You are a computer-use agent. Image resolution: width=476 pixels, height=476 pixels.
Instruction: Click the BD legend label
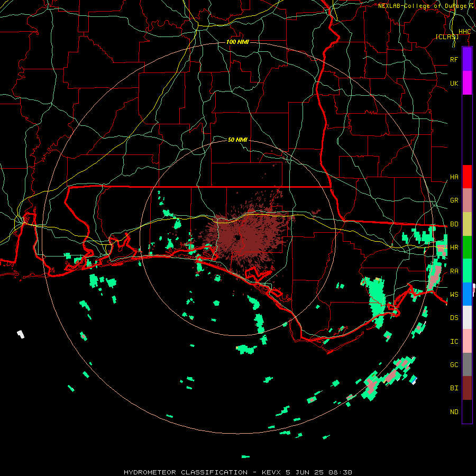pyautogui.click(x=454, y=224)
